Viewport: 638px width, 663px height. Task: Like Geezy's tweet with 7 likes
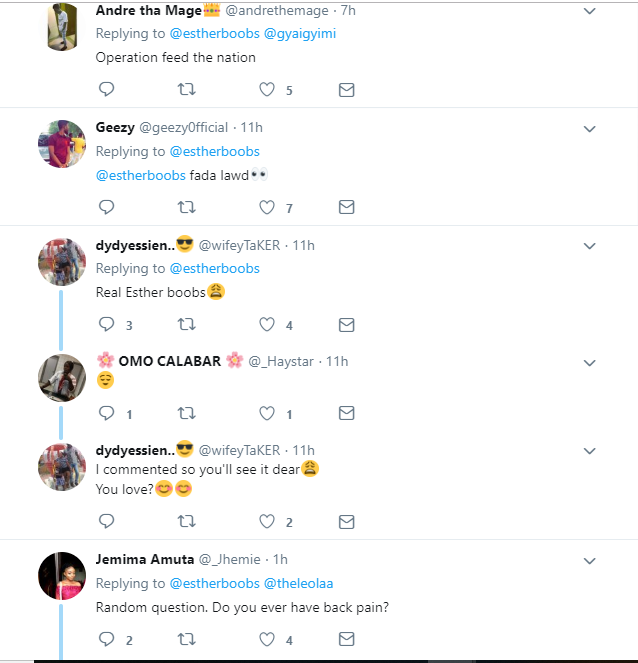[x=267, y=207]
